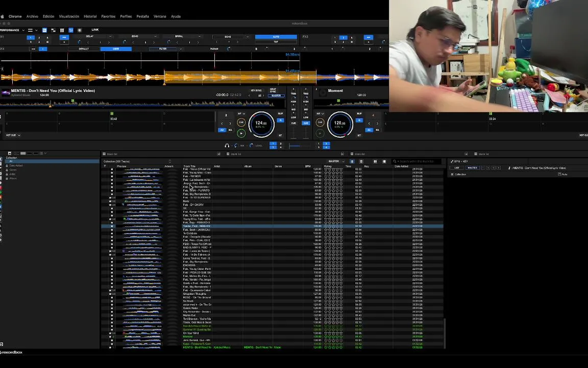The height and width of the screenshot is (368, 588).
Task: Open MASTER dropdown above track list
Action: pyautogui.click(x=336, y=162)
